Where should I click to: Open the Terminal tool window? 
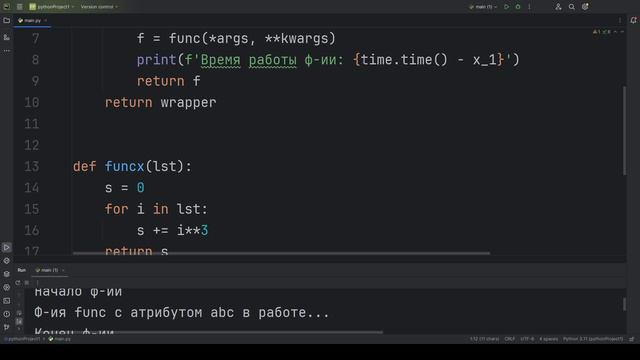click(7, 301)
